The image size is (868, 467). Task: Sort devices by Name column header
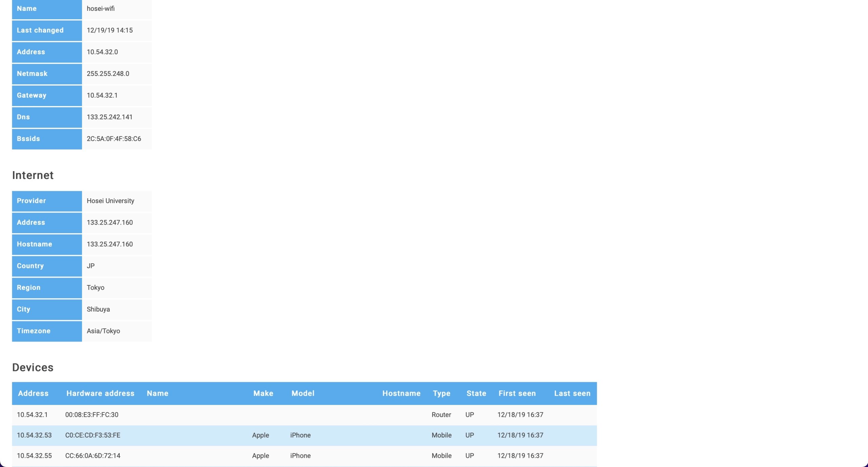[x=158, y=393]
